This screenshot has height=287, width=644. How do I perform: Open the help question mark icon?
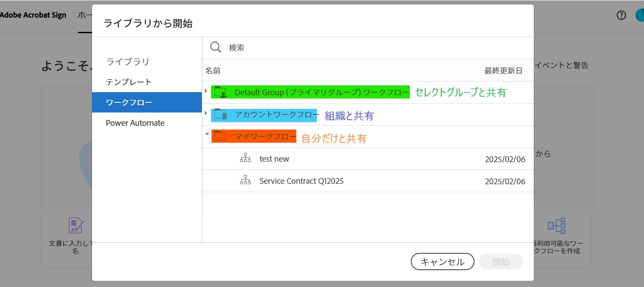pos(621,15)
